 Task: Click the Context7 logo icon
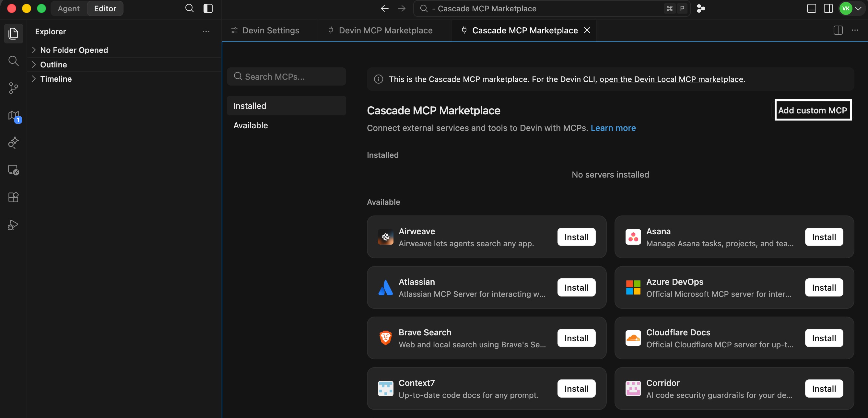coord(385,389)
